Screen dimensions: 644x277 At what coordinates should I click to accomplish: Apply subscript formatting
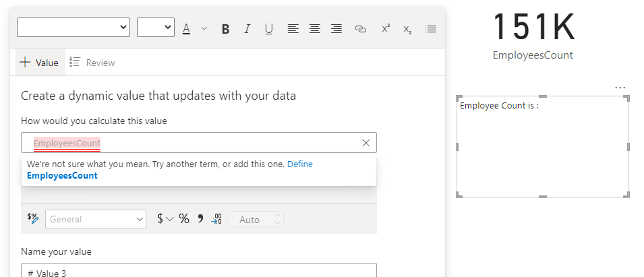tap(407, 30)
